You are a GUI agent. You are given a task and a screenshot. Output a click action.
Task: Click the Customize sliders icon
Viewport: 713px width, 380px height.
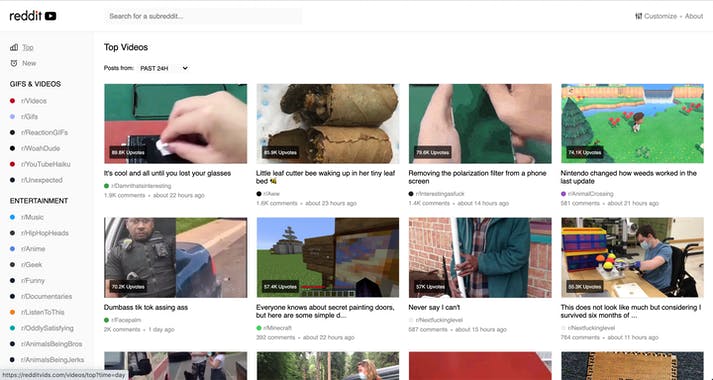638,16
